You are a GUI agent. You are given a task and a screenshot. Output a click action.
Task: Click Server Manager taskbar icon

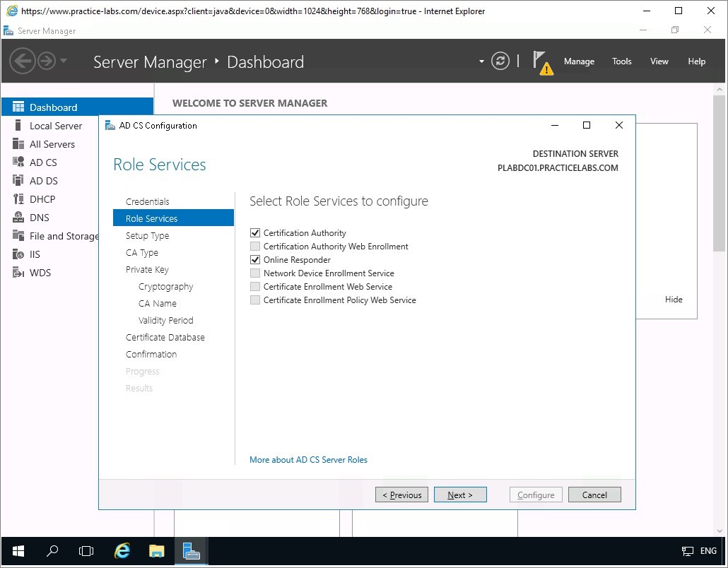(x=191, y=551)
